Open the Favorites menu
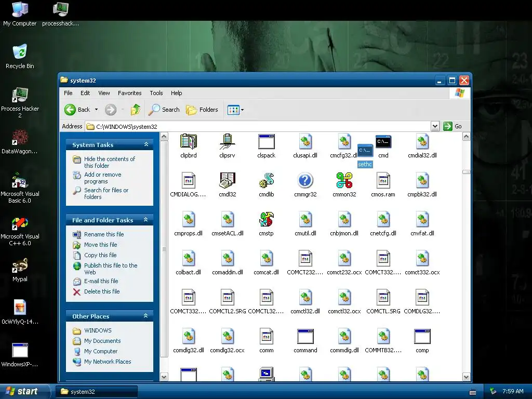The height and width of the screenshot is (399, 532). tap(129, 93)
